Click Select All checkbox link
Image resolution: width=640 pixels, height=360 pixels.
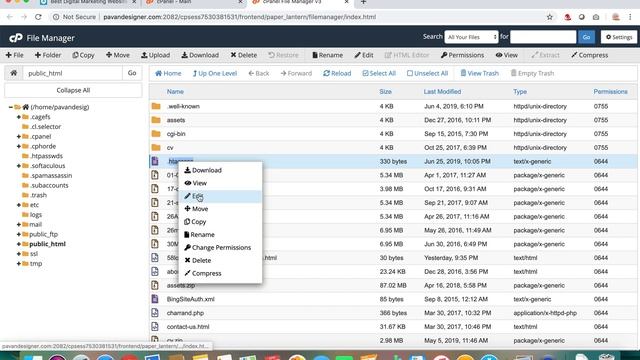(x=379, y=73)
